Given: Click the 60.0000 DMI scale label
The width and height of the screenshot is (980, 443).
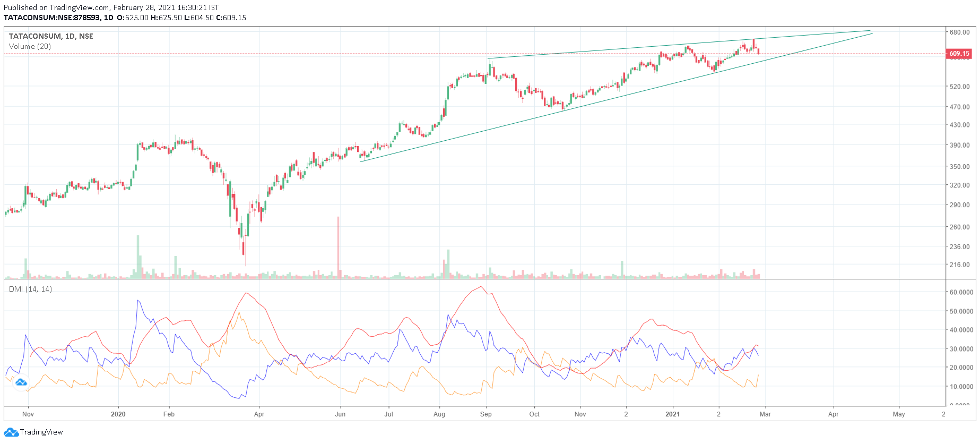Looking at the screenshot, I should (x=961, y=293).
